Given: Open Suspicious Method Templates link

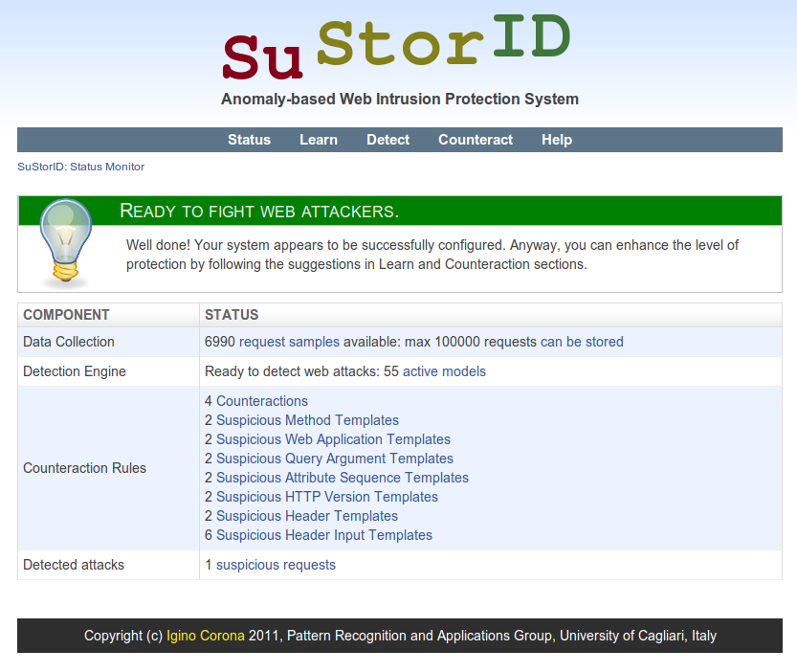Looking at the screenshot, I should click(307, 420).
